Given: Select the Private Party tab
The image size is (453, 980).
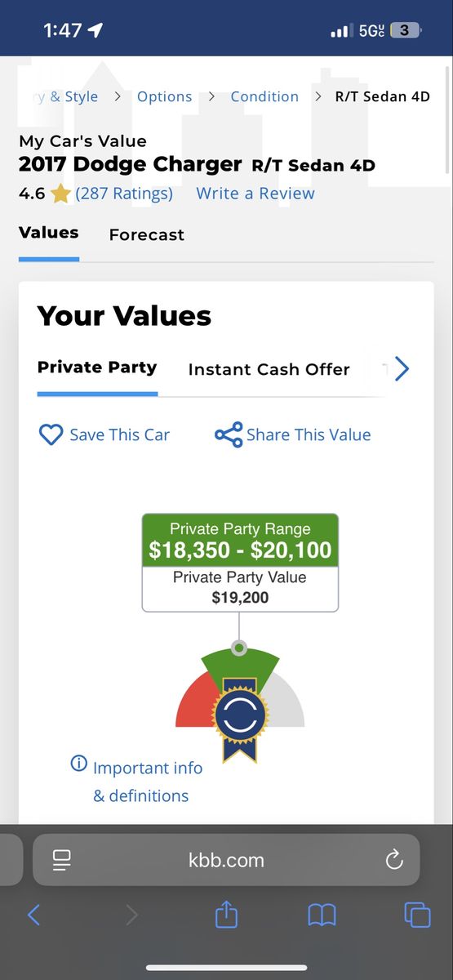Looking at the screenshot, I should click(97, 367).
